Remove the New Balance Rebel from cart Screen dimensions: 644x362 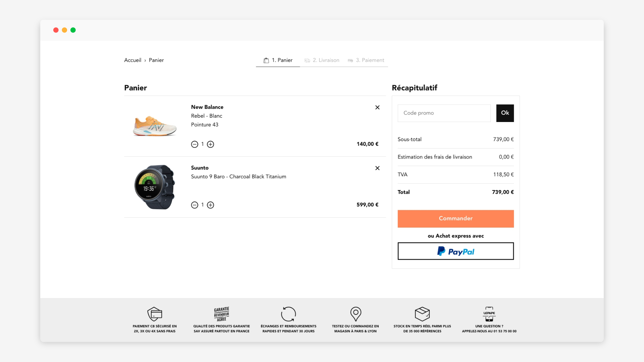click(x=377, y=107)
